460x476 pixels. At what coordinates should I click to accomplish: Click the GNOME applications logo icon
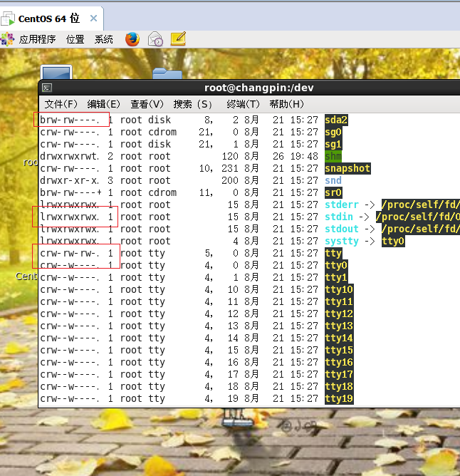point(7,39)
